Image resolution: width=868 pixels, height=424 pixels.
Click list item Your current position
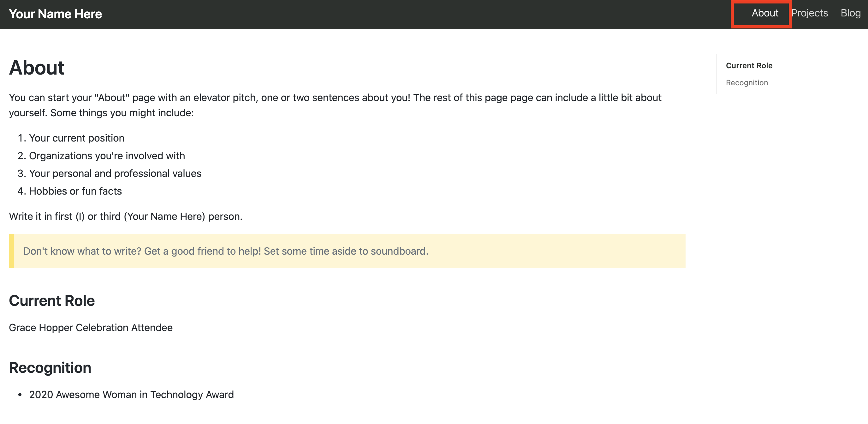(76, 138)
